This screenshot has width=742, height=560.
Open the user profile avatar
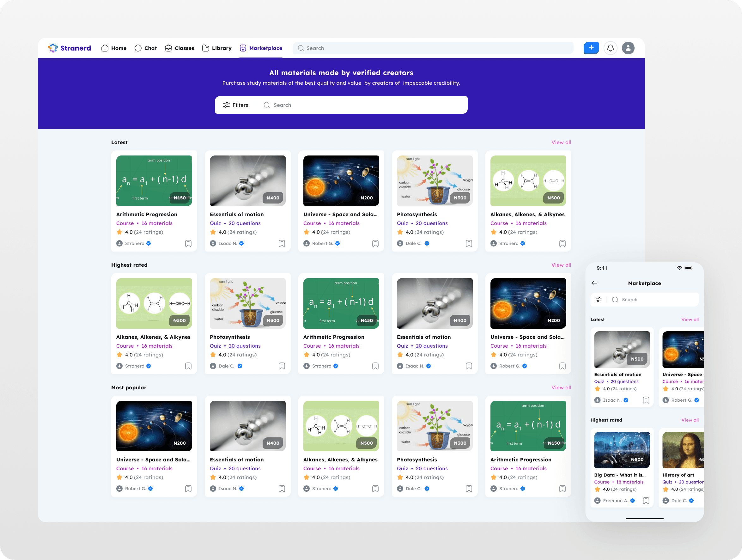point(628,48)
